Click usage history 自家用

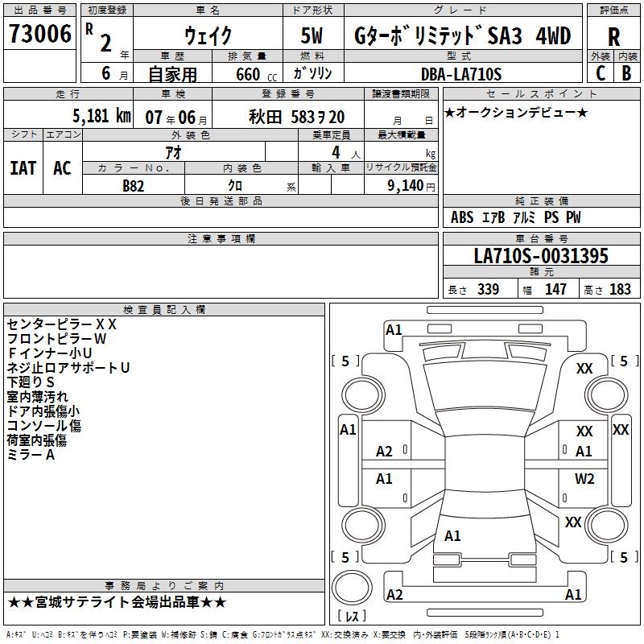tap(172, 74)
